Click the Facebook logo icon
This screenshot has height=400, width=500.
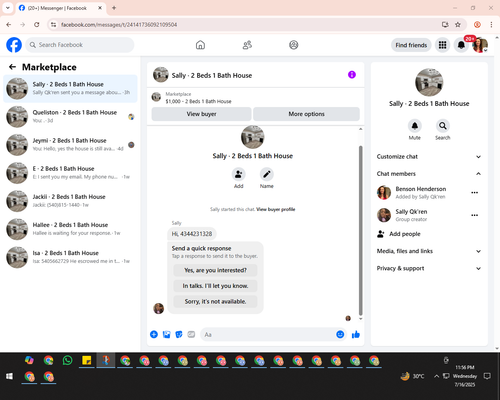14,45
